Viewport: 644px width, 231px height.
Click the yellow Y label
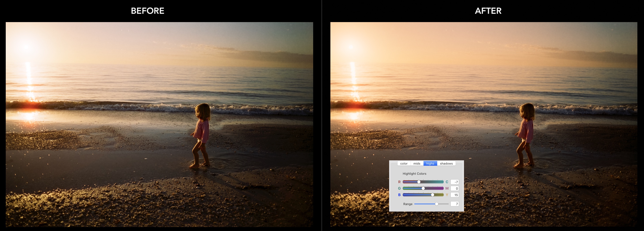(447, 195)
